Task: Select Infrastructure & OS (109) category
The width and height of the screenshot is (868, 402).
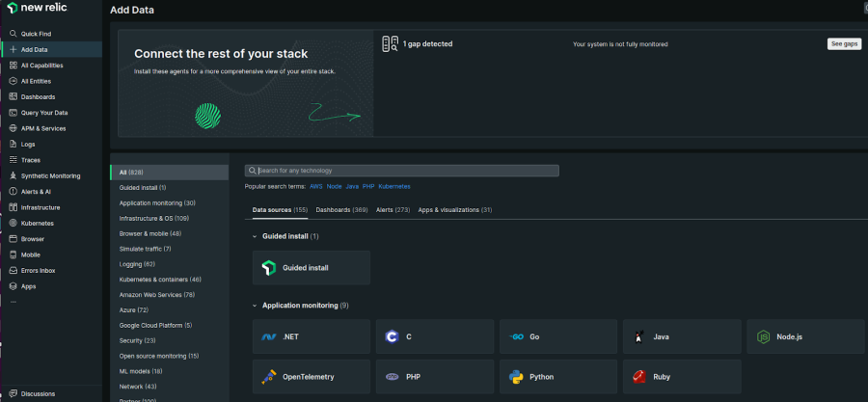Action: (170, 219)
